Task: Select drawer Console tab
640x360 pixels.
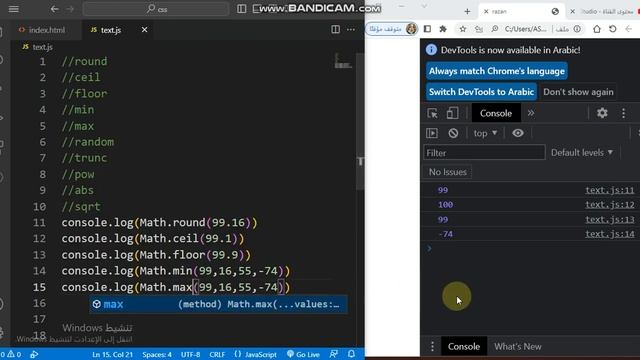Action: point(464,347)
